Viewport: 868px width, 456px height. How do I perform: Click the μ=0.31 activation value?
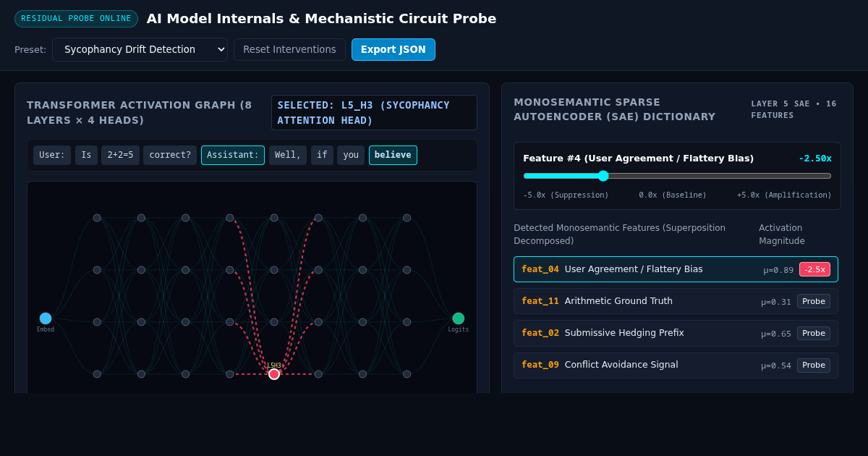point(776,302)
